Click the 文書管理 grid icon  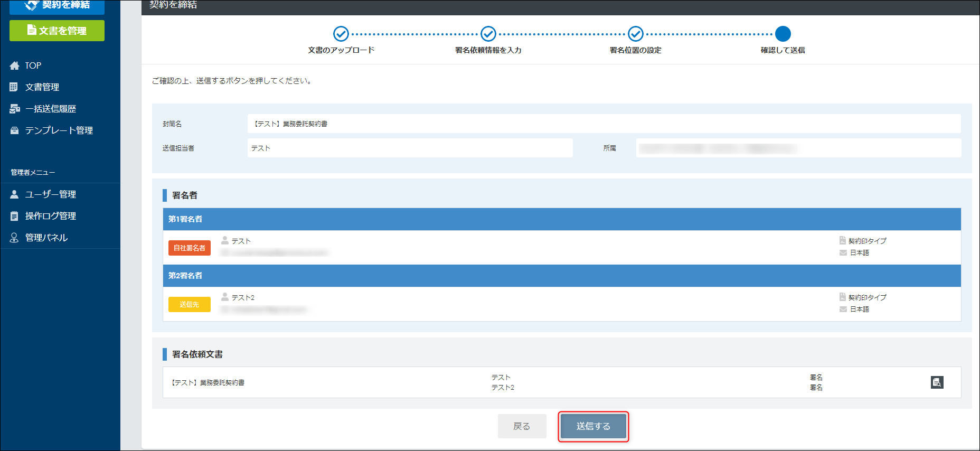[x=14, y=87]
